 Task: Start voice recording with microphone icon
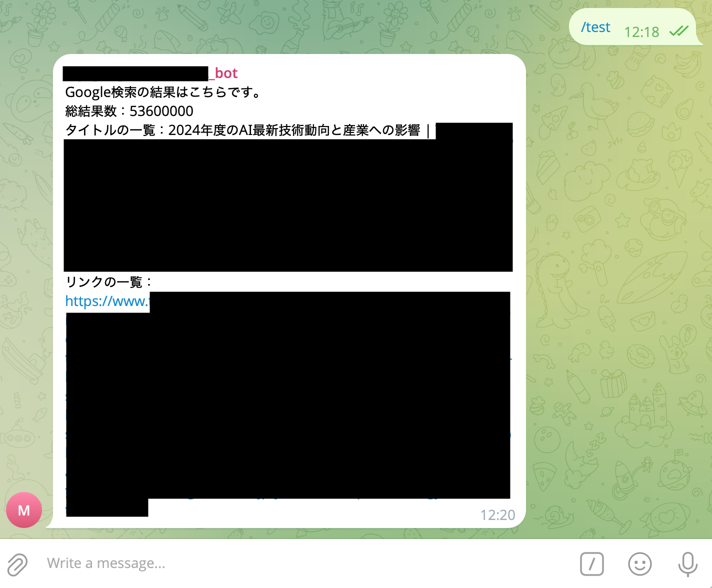pyautogui.click(x=687, y=564)
